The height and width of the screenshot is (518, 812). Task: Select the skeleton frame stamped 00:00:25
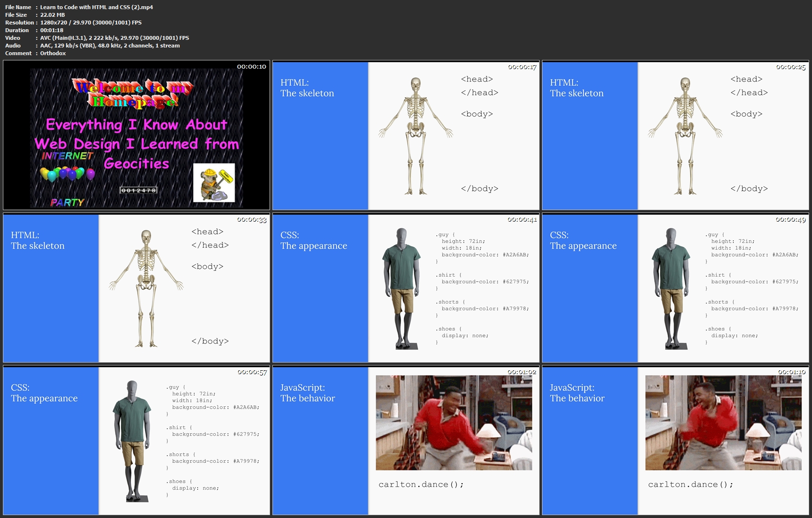click(675, 135)
